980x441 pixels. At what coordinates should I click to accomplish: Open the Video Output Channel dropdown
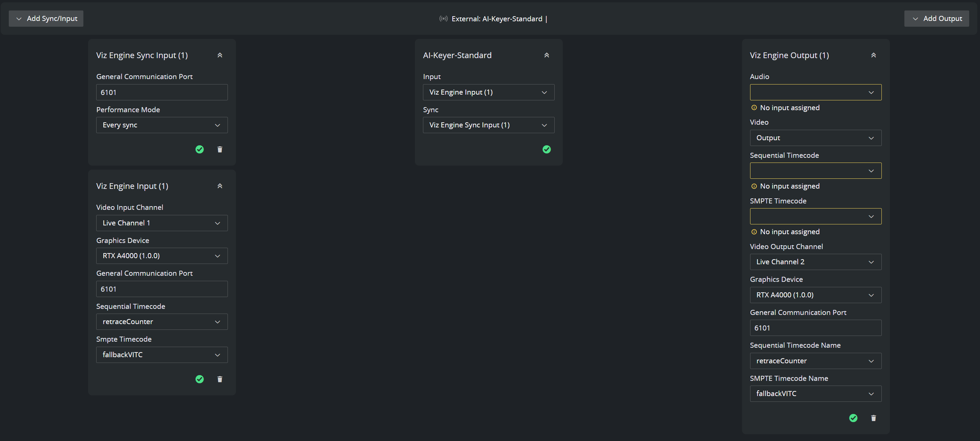tap(815, 262)
